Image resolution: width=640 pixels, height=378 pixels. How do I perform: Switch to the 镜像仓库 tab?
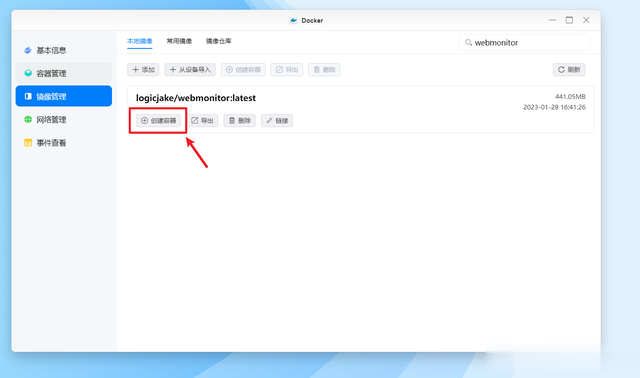[x=218, y=41]
